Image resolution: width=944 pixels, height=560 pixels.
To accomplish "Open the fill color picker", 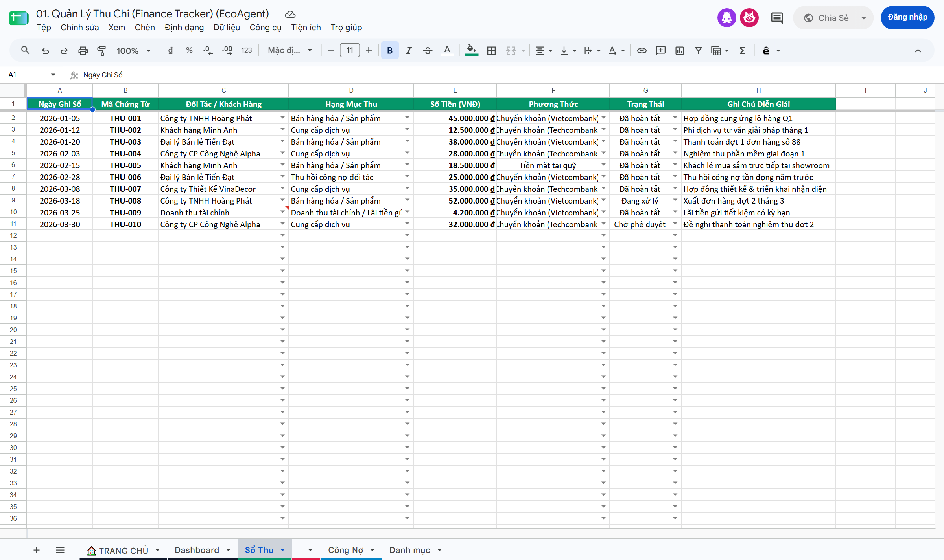I will click(x=471, y=51).
